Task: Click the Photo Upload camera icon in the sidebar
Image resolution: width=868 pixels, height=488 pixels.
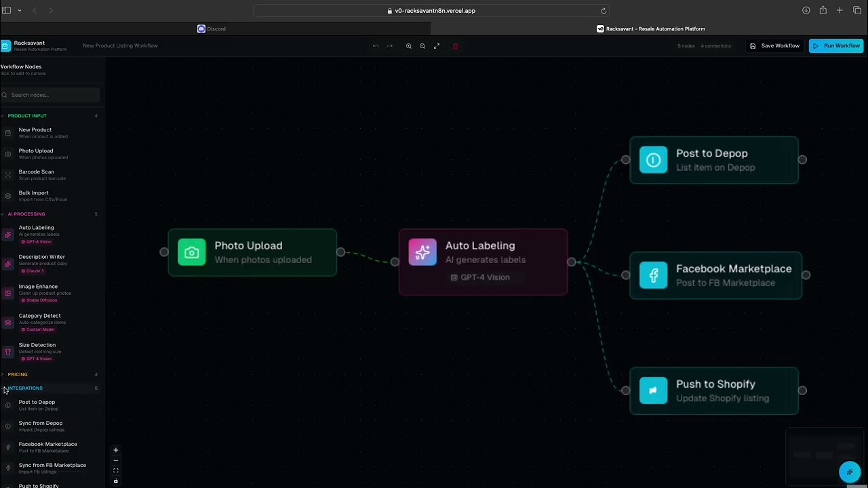Action: tap(8, 154)
